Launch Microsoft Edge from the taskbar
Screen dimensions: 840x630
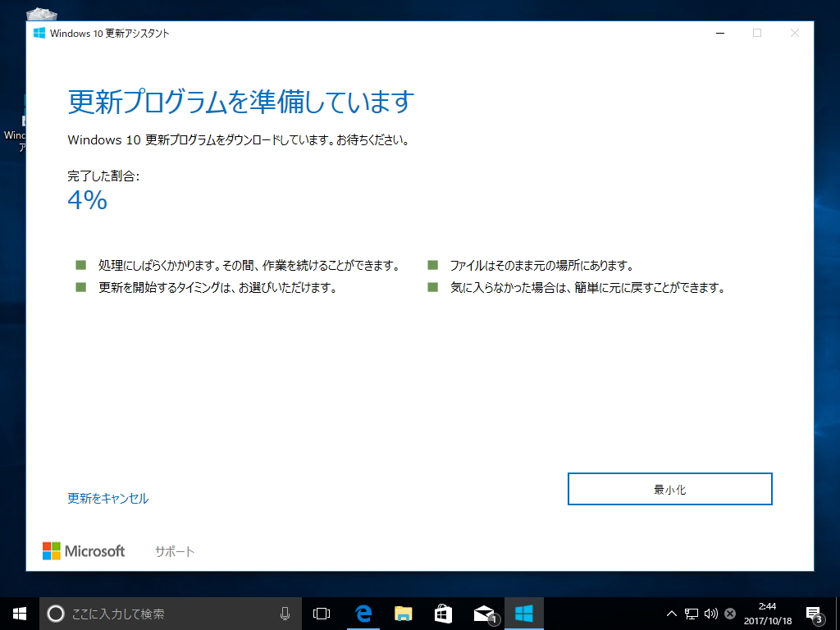pyautogui.click(x=362, y=613)
